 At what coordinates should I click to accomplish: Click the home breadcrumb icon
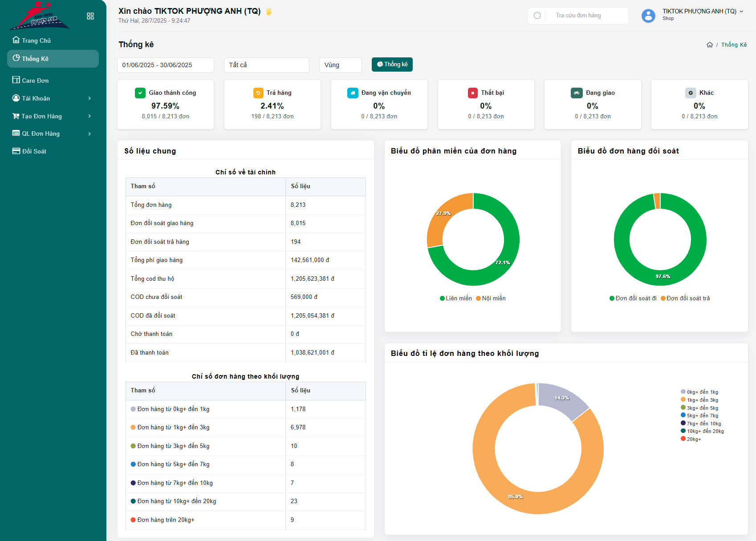pyautogui.click(x=709, y=45)
